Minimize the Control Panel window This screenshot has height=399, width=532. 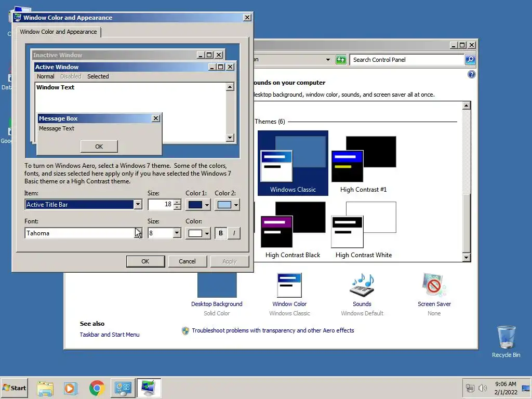[x=454, y=45]
